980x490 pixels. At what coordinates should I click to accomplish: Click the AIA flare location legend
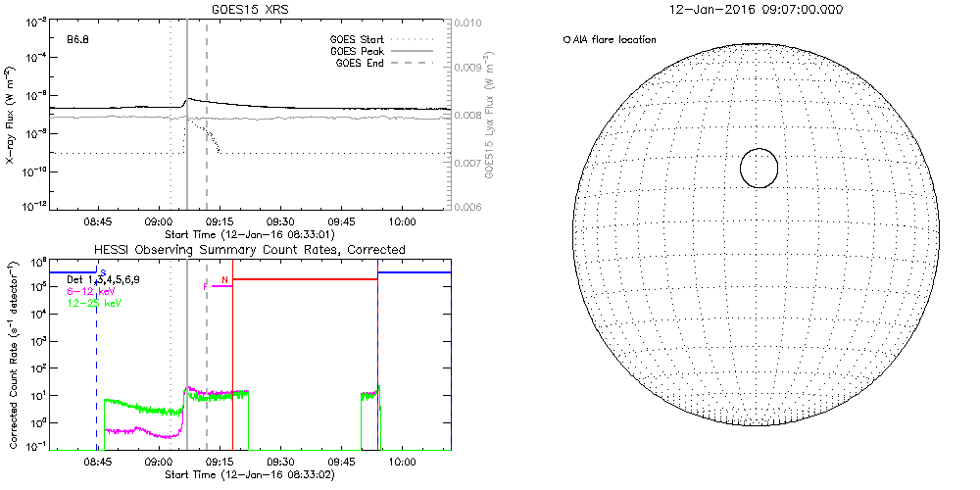click(x=610, y=39)
